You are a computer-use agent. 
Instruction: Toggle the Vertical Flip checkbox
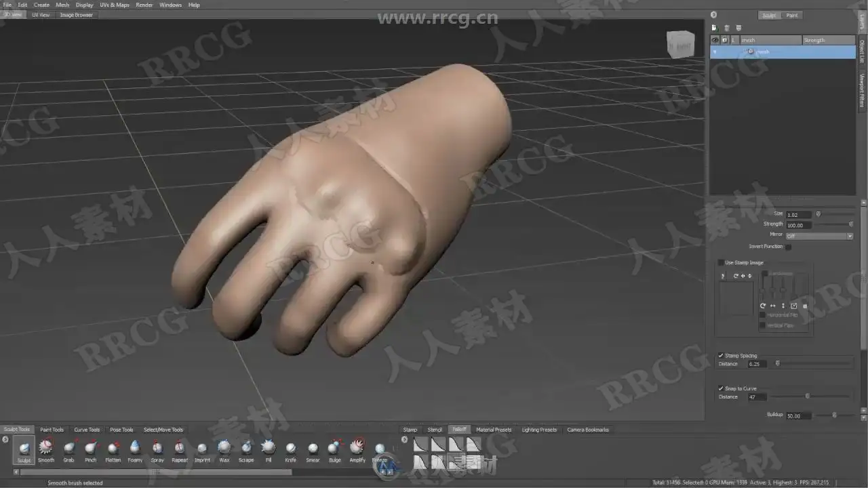pyautogui.click(x=763, y=325)
